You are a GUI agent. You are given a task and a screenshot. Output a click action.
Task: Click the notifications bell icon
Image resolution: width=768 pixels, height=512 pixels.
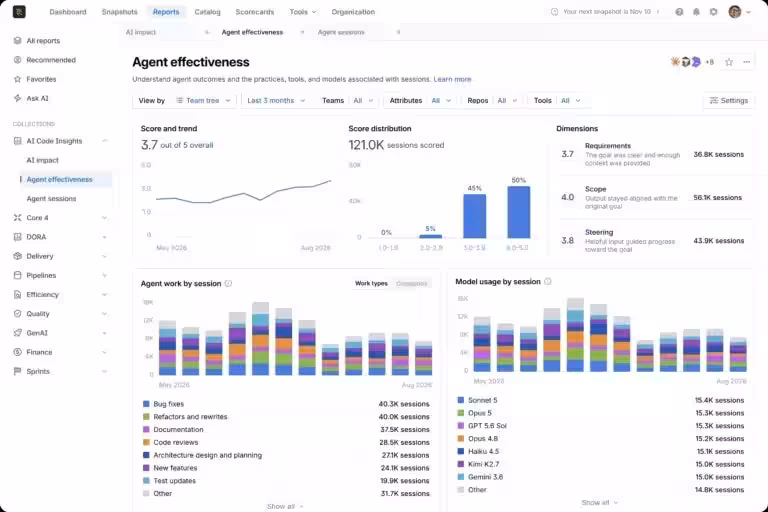click(x=696, y=12)
